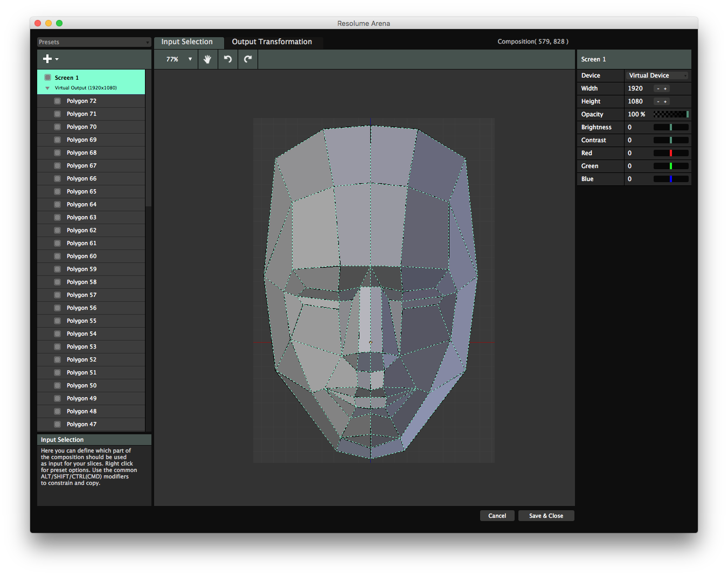Open the Presets dropdown

click(94, 42)
